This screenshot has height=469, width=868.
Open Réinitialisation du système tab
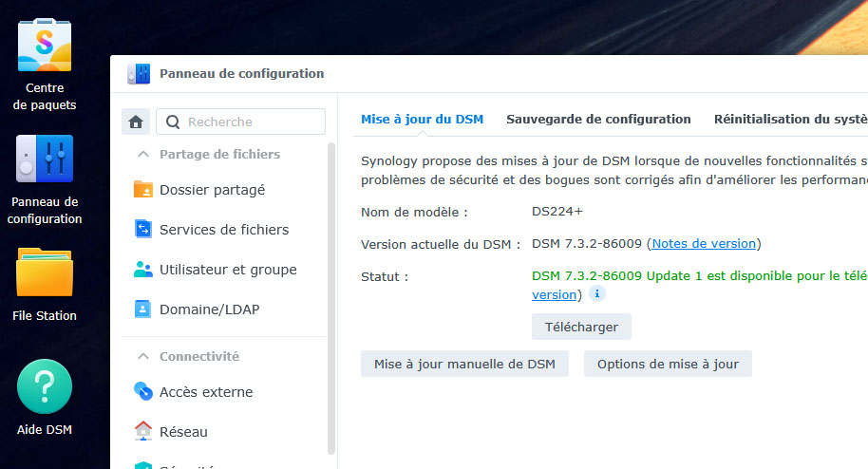[x=790, y=119]
